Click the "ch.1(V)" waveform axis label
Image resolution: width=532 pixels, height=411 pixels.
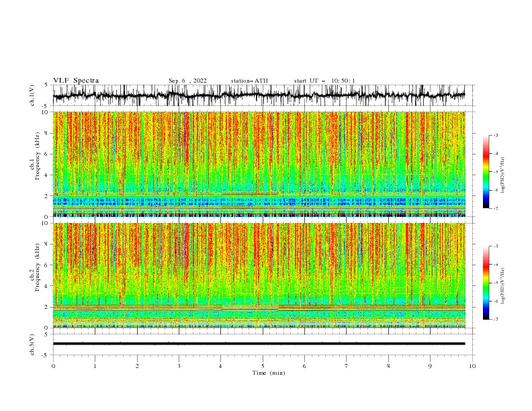(x=32, y=95)
